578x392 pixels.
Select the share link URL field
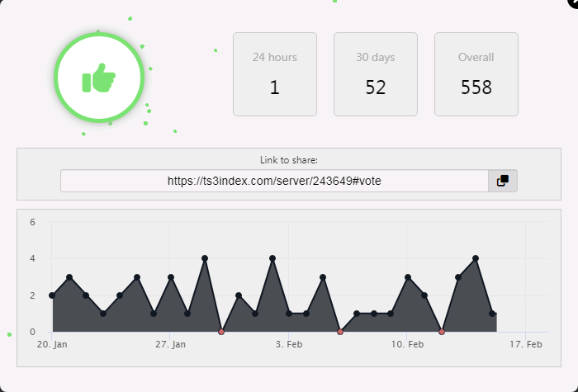pos(274,181)
